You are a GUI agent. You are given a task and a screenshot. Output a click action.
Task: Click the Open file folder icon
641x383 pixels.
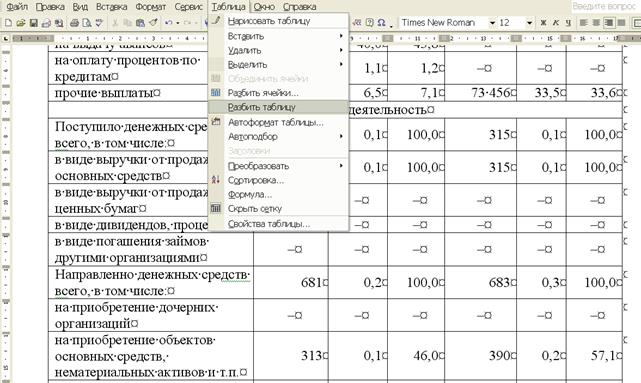(20, 23)
